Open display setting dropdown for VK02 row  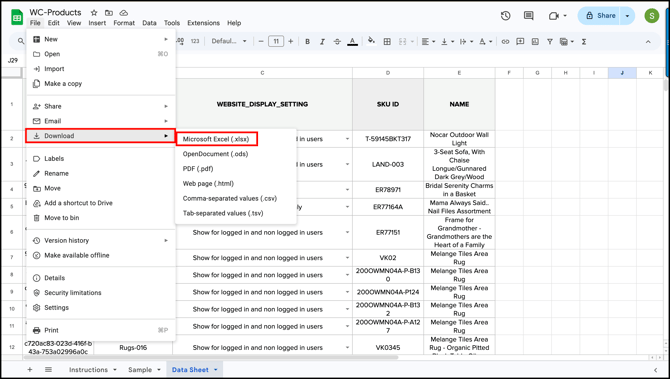pyautogui.click(x=347, y=258)
